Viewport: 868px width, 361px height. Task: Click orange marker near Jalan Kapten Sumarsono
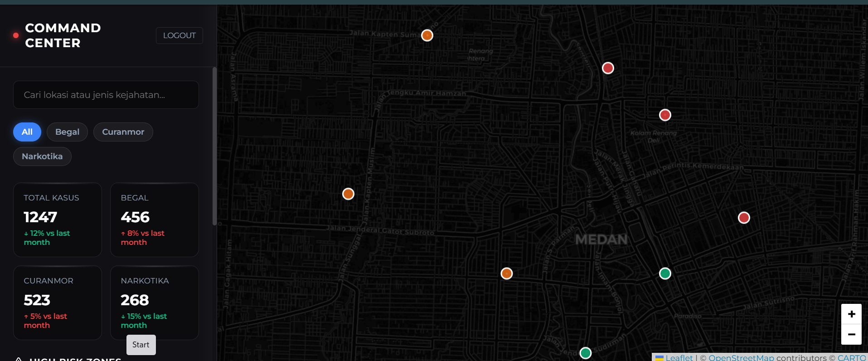coord(427,35)
